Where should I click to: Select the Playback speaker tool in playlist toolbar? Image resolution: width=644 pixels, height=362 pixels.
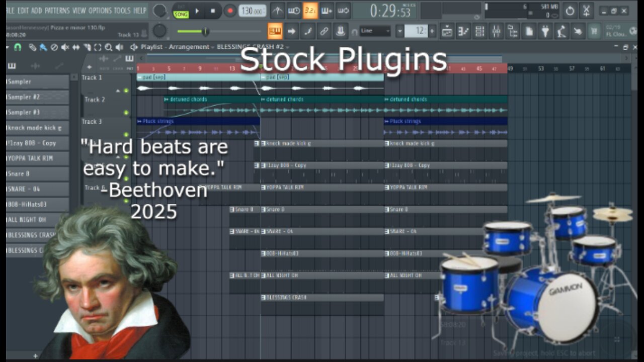pos(119,47)
